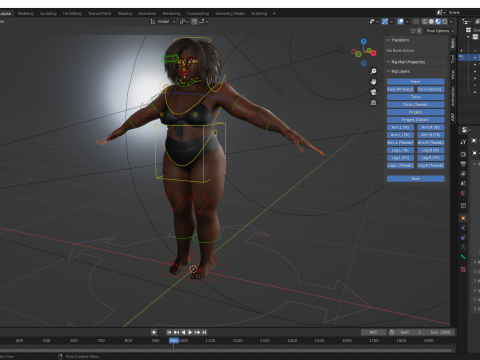Collapse the Rig Layers panel
480x360 pixels.
click(x=388, y=71)
